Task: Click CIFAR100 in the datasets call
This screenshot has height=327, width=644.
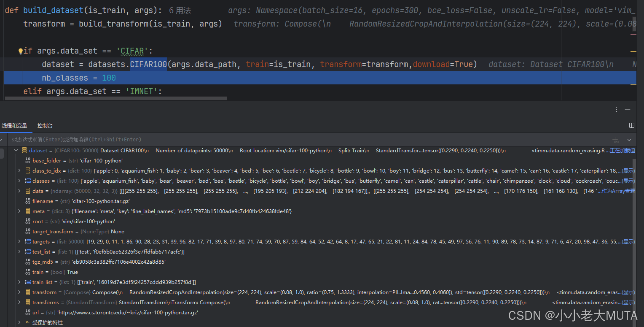Action: (148, 64)
